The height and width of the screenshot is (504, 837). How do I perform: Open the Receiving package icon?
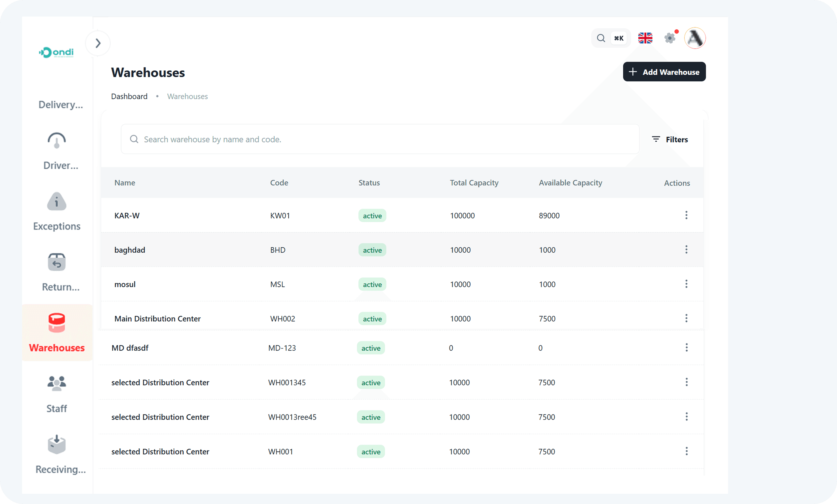point(56,444)
